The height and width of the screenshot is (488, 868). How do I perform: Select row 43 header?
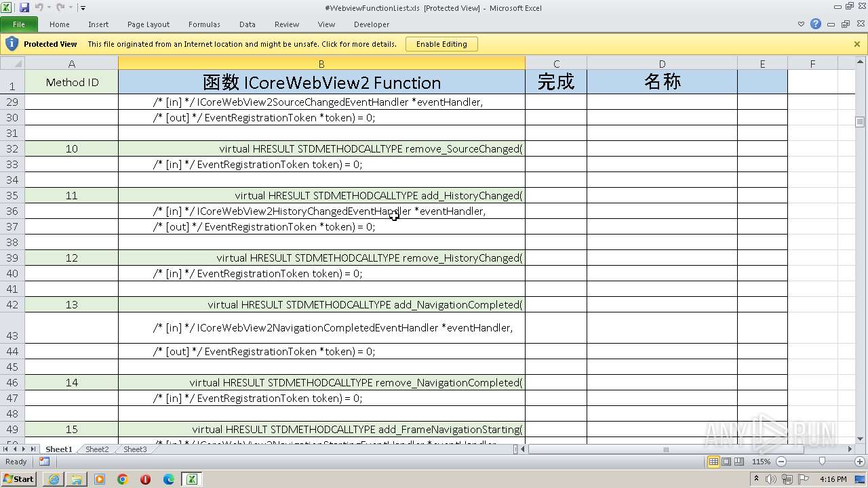(x=12, y=328)
